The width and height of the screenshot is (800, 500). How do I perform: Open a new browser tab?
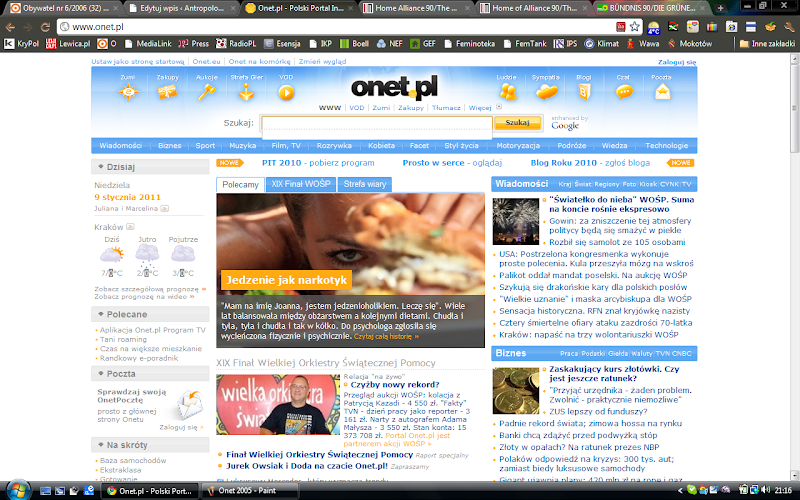720,8
